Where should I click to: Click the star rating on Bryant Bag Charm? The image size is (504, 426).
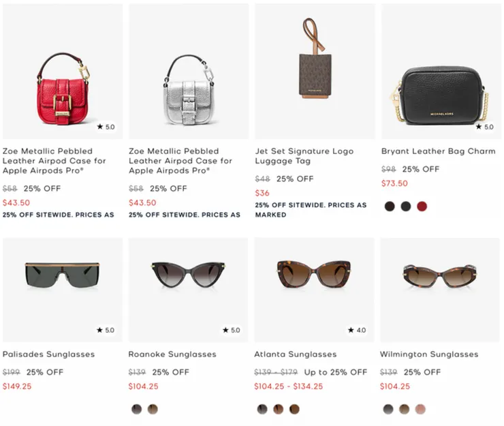(484, 127)
